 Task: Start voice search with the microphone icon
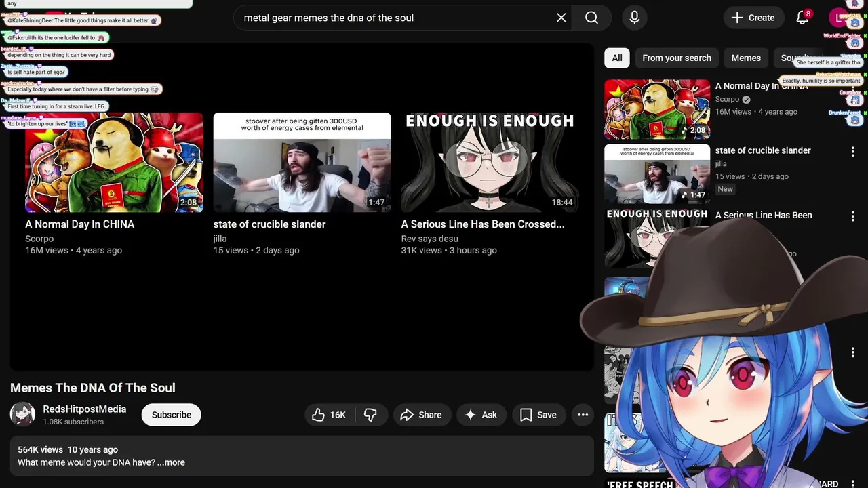pos(634,18)
